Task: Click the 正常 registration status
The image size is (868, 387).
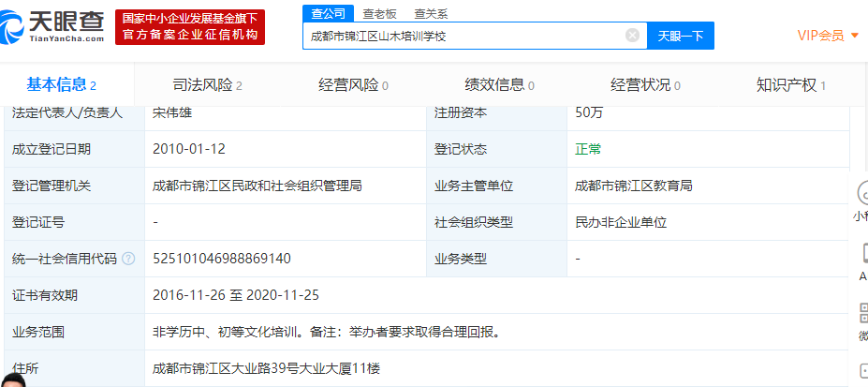Action: pos(588,149)
